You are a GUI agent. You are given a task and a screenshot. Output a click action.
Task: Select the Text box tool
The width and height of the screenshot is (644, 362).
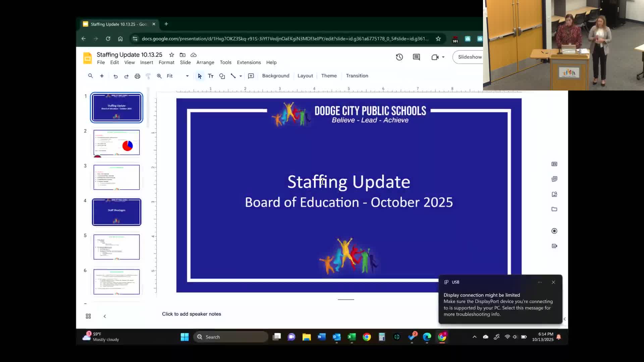(211, 76)
